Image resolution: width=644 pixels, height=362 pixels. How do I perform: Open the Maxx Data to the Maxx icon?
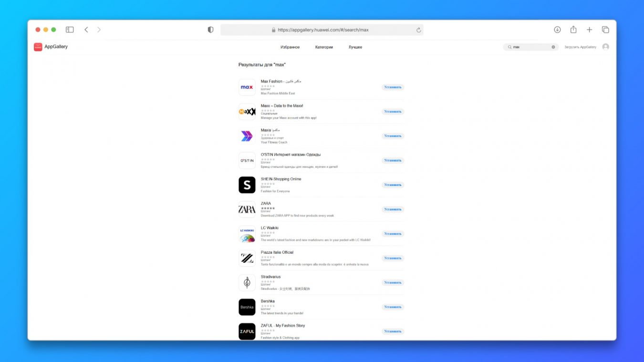247,112
